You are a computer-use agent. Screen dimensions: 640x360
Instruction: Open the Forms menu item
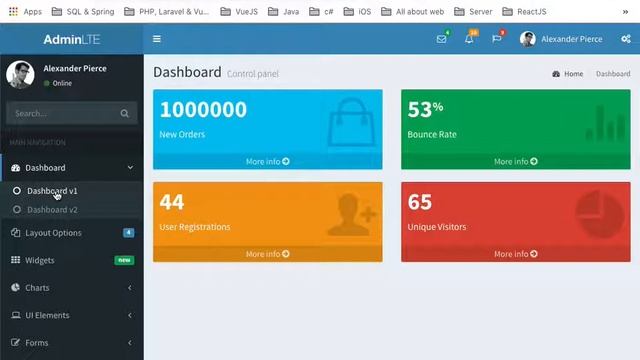[72, 342]
